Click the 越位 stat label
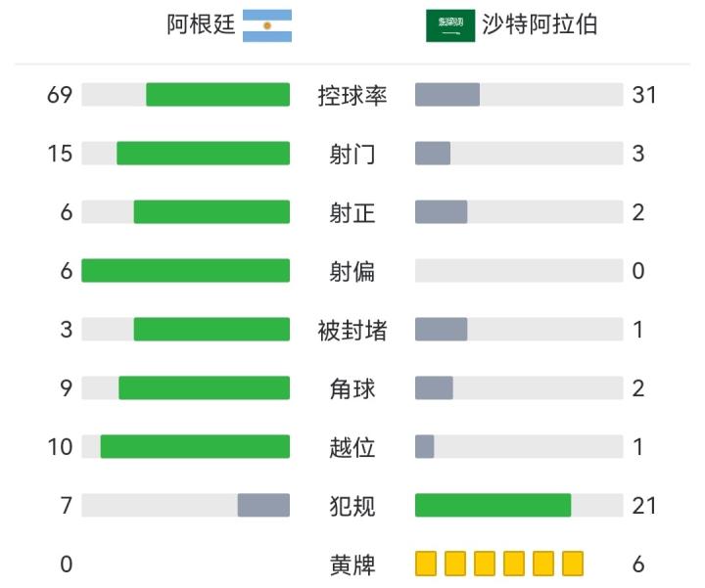Viewport: 705px width, 588px height. [352, 447]
